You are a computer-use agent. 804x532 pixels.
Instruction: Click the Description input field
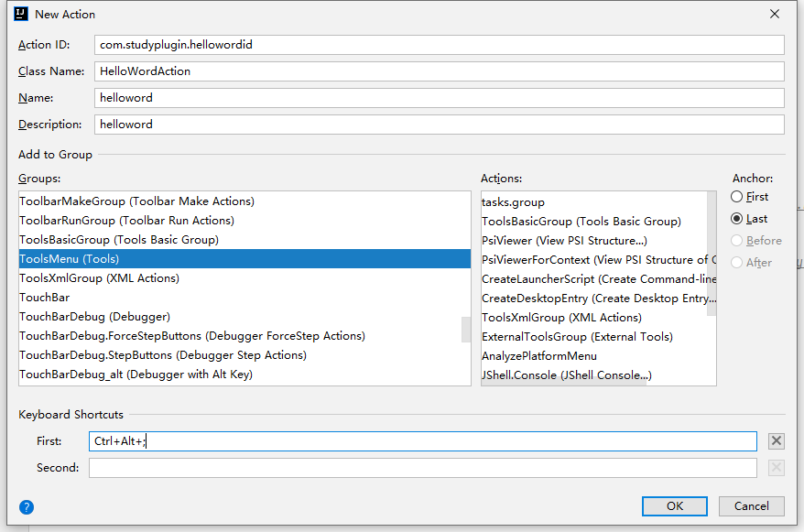click(440, 125)
